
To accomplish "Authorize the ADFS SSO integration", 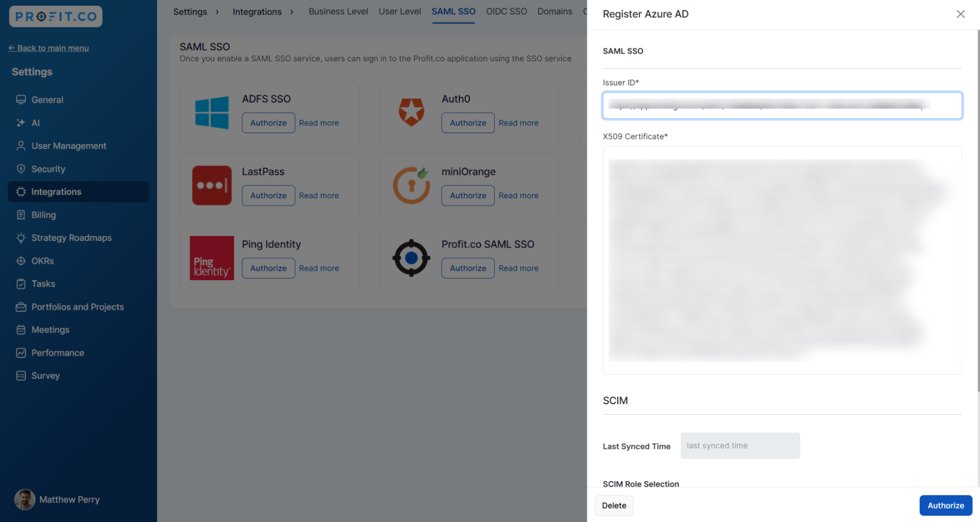I will coord(268,123).
